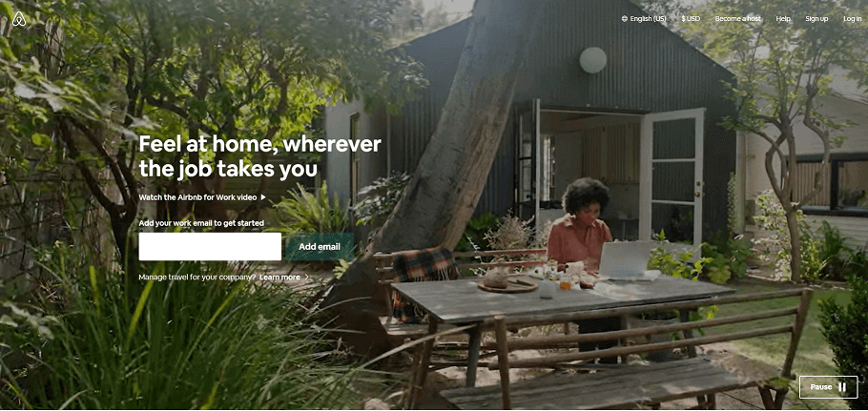Click the Learn more link

pos(279,277)
